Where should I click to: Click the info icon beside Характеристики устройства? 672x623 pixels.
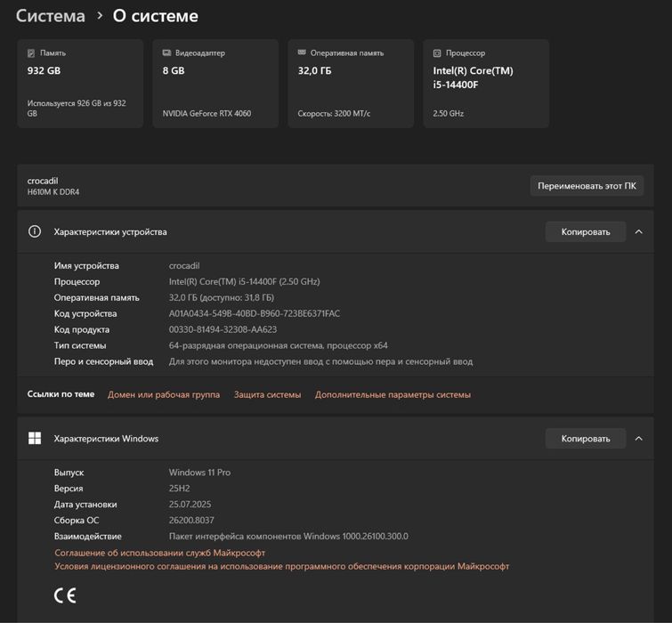click(x=35, y=232)
